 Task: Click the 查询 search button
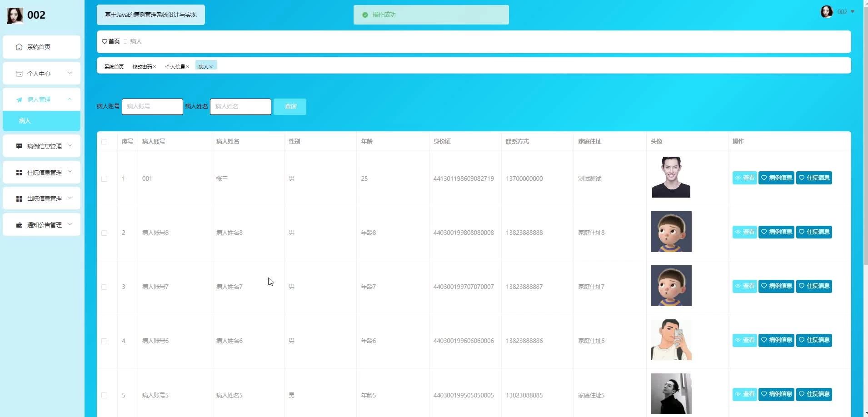coord(290,107)
